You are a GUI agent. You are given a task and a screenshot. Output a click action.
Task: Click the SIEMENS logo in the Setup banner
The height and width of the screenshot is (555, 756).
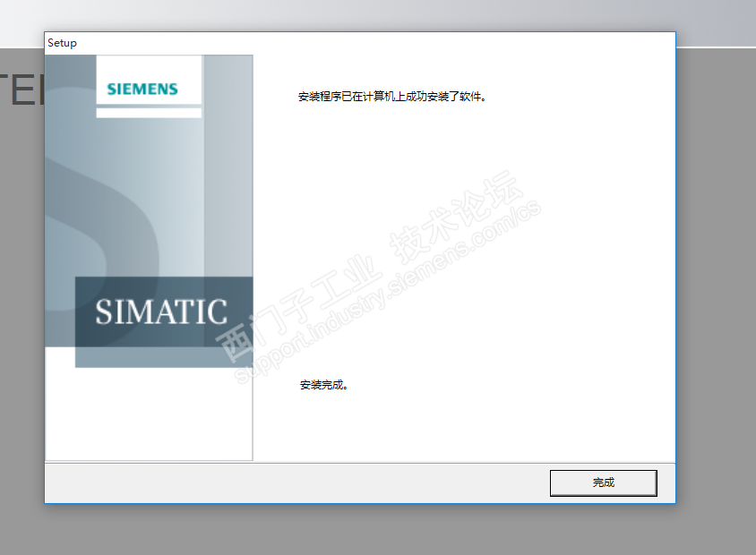pos(142,90)
